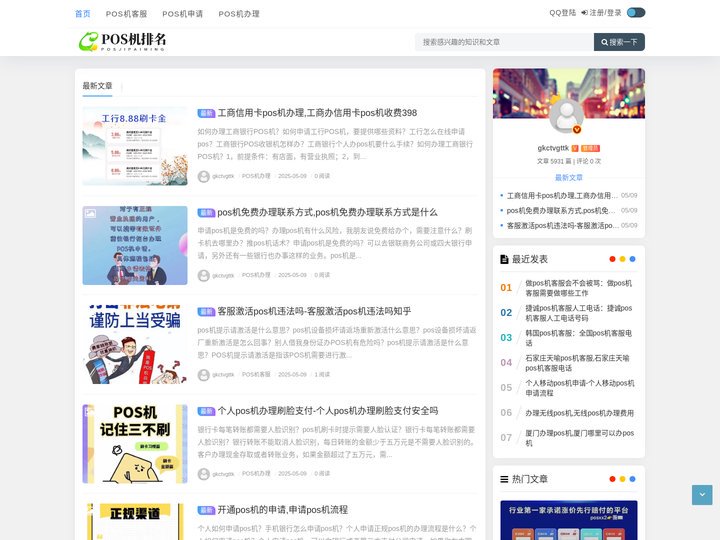
Task: Open the 首页 nav tab
Action: [x=83, y=14]
